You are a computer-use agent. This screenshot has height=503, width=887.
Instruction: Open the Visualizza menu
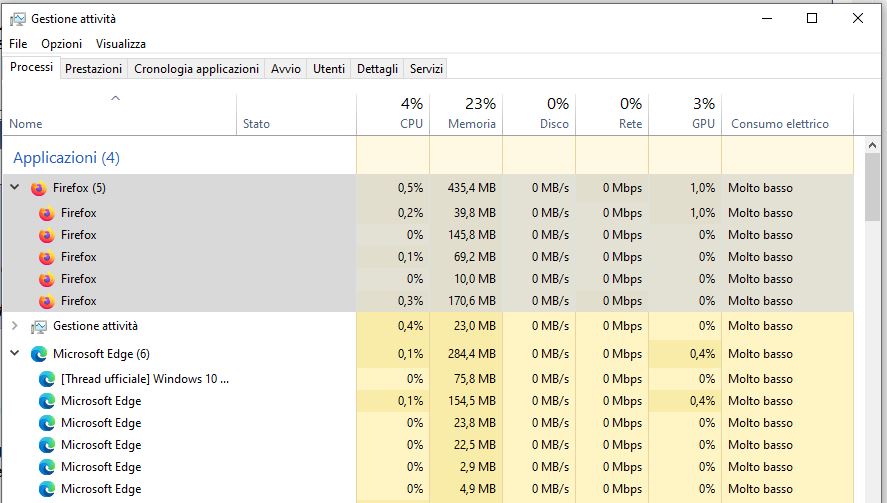click(120, 44)
